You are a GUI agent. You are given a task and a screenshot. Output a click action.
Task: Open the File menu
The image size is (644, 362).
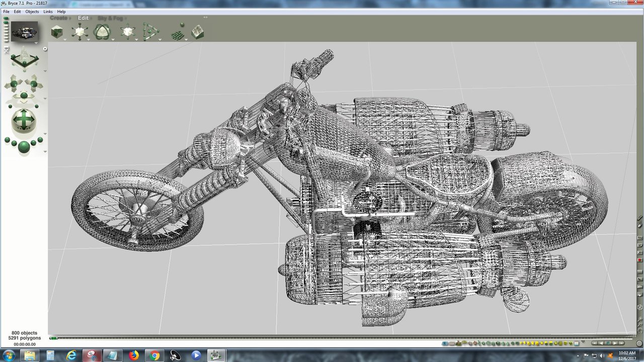tap(7, 12)
